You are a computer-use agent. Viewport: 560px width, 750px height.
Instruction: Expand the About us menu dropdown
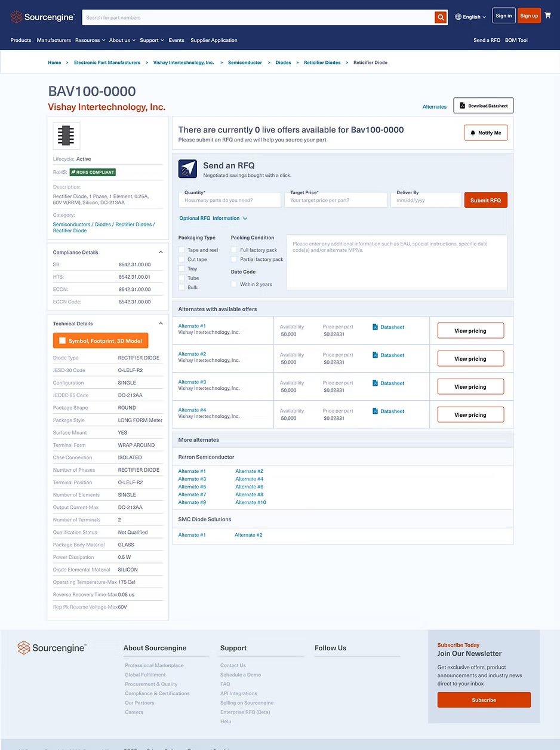tap(122, 40)
